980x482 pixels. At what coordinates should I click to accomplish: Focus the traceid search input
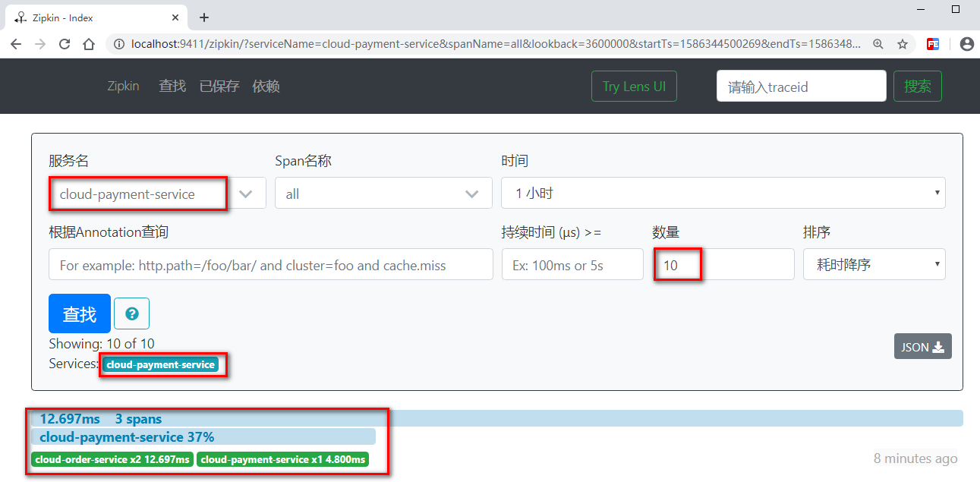[801, 87]
